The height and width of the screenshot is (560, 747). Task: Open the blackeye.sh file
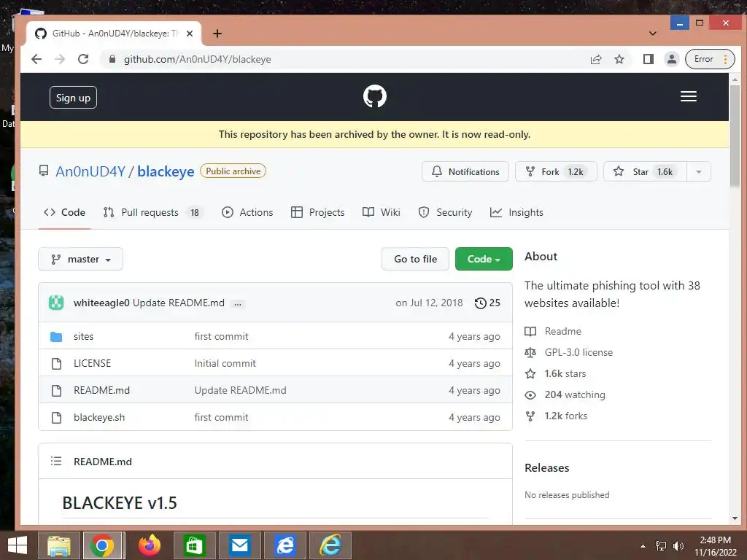click(99, 418)
